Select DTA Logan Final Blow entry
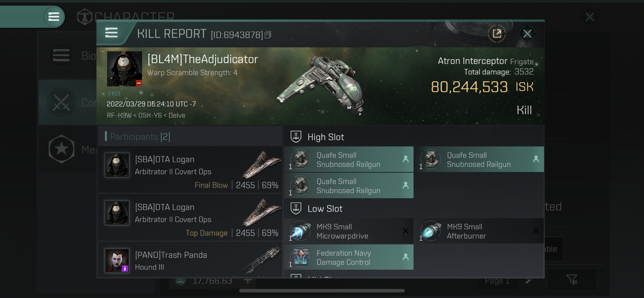The image size is (644, 298). 190,170
